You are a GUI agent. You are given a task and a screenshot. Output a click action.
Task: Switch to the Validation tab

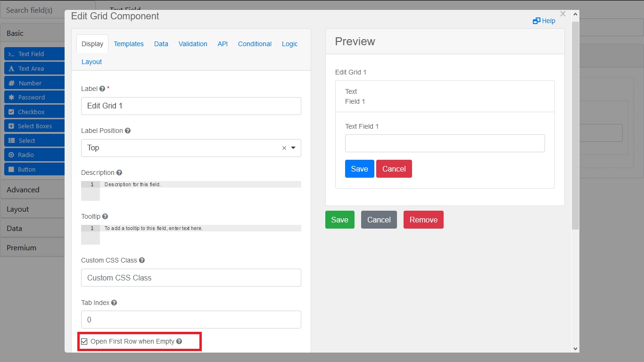coord(192,44)
